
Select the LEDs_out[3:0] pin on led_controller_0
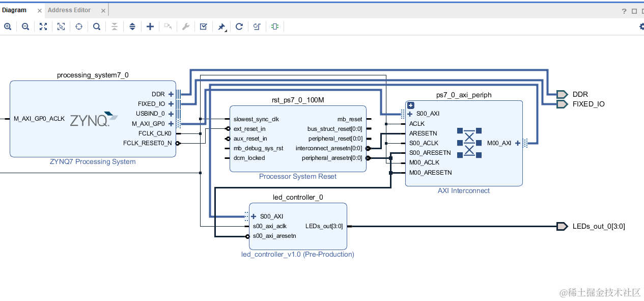324,226
